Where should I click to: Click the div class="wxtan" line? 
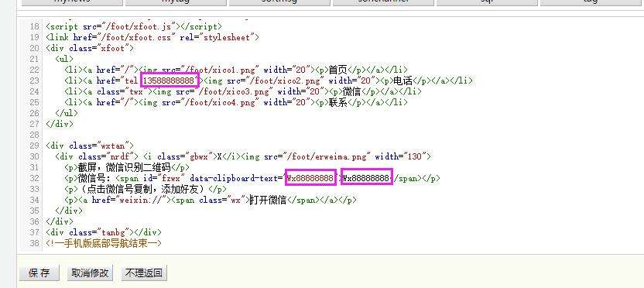coord(90,146)
